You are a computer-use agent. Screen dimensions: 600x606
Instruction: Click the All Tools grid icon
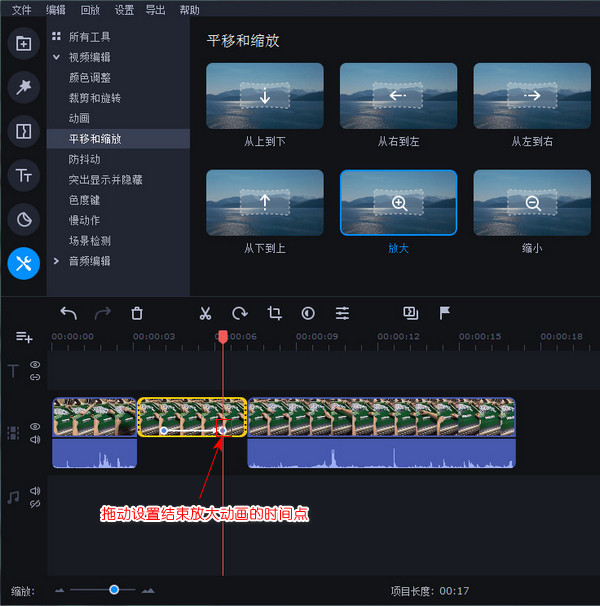point(56,36)
